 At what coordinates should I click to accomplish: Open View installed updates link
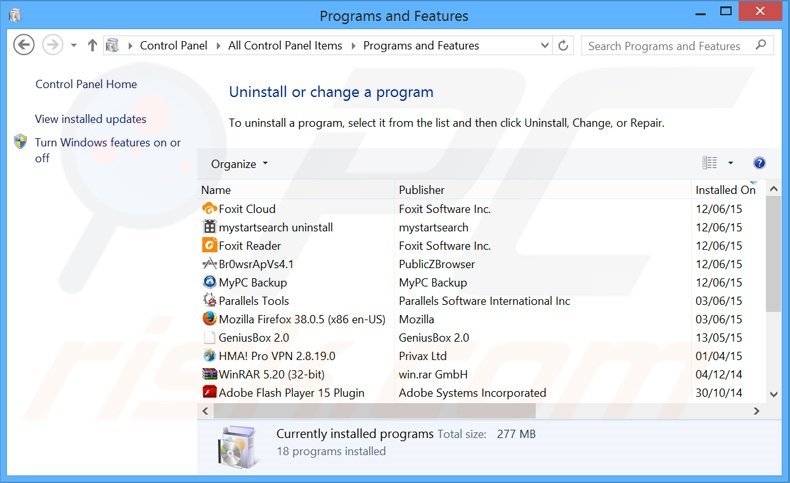pyautogui.click(x=91, y=119)
